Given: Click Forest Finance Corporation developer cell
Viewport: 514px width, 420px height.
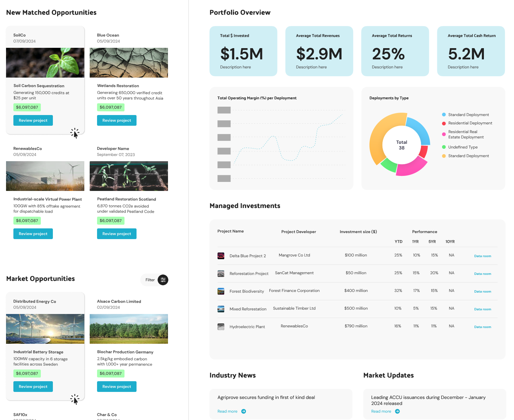Looking at the screenshot, I should (x=294, y=291).
